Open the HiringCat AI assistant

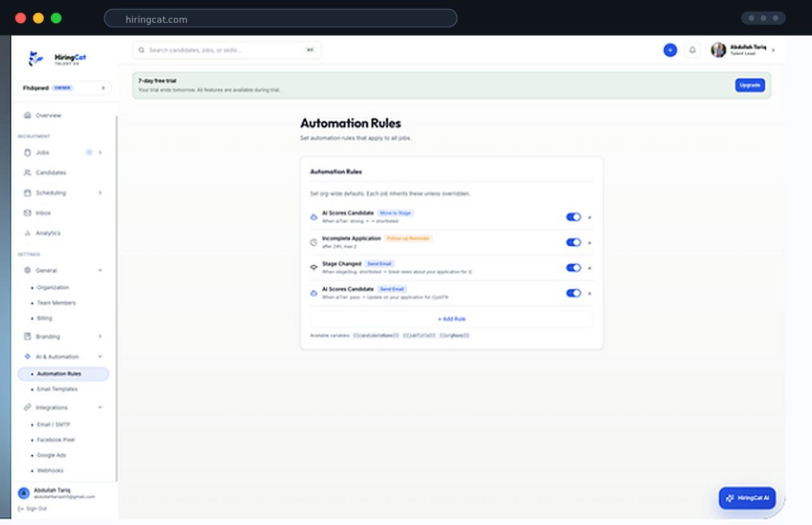(747, 498)
